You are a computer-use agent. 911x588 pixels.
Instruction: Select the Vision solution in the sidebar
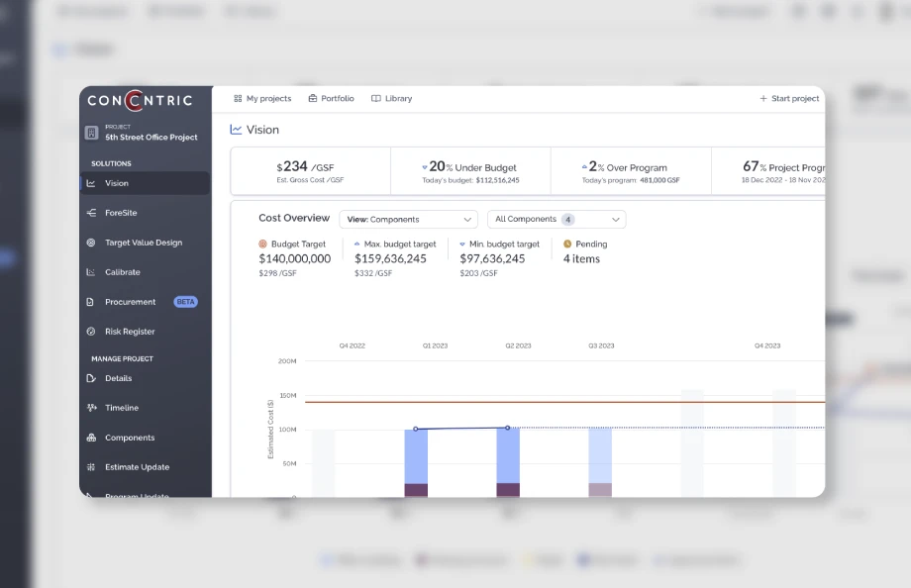(x=119, y=182)
